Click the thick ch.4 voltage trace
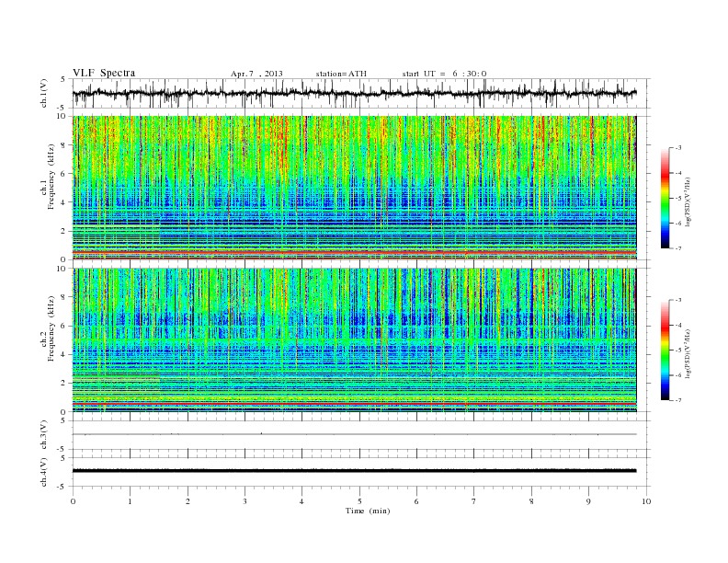This screenshot has width=728, height=563. tap(354, 471)
